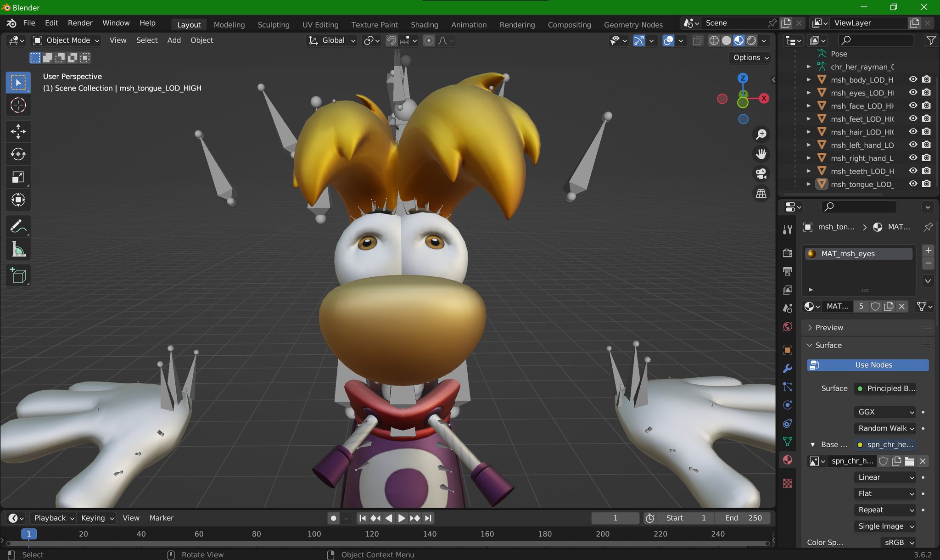Open the Tool properties tab

(x=788, y=230)
